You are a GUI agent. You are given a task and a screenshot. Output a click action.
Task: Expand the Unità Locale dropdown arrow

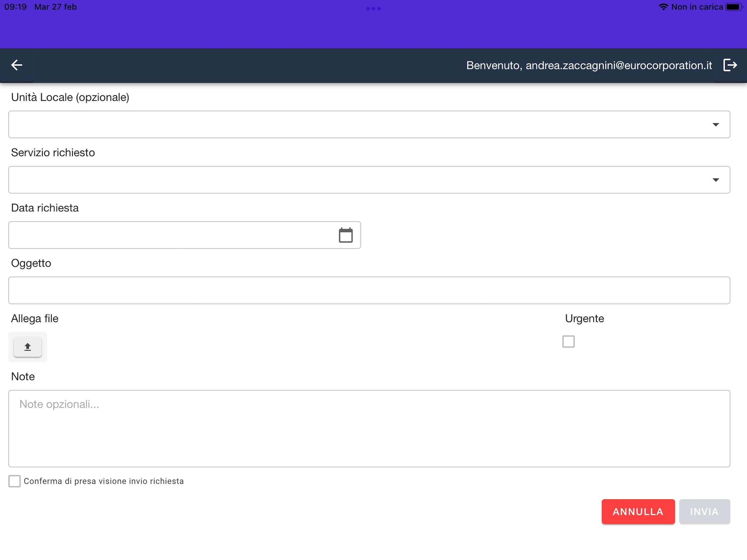click(x=716, y=125)
